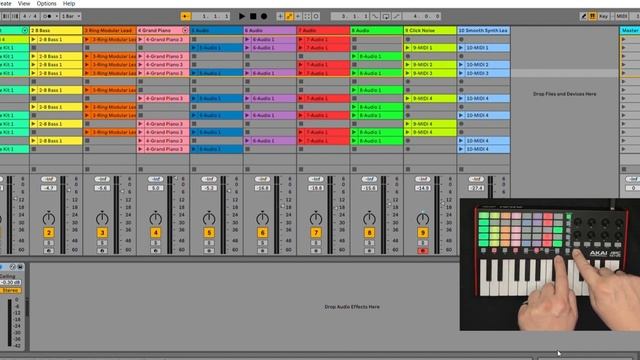
Task: Toggle the Punch-Out switch
Action: [396, 16]
